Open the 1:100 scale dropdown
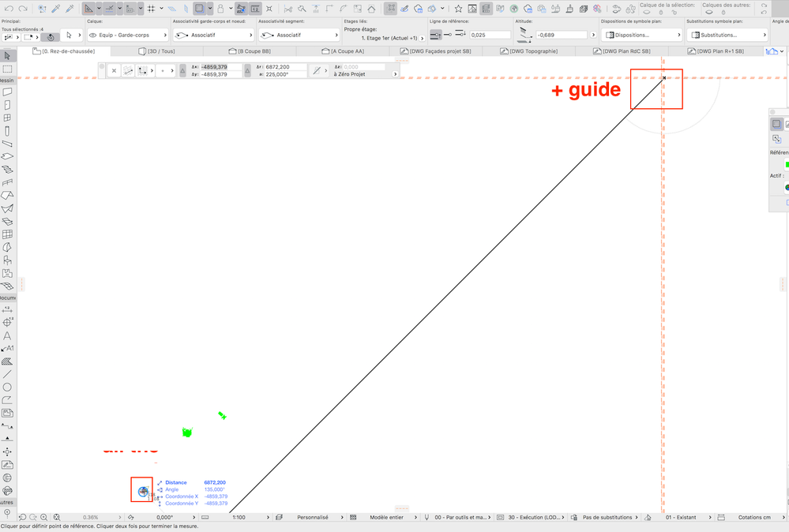The image size is (789, 532). pyautogui.click(x=235, y=517)
